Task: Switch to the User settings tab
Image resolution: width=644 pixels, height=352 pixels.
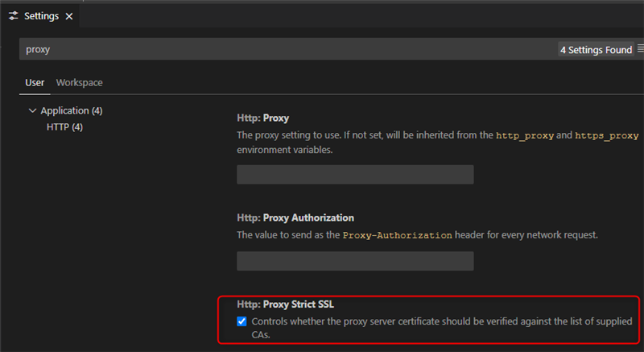Action: pos(35,82)
